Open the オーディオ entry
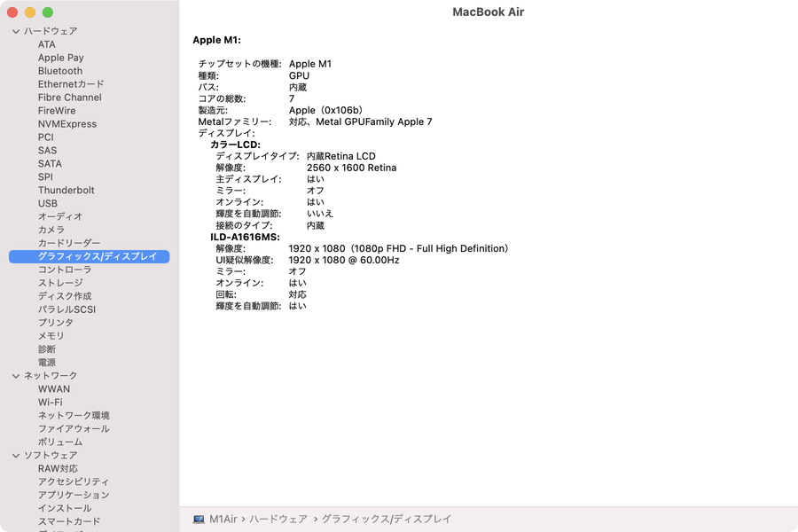The image size is (798, 532). (60, 217)
